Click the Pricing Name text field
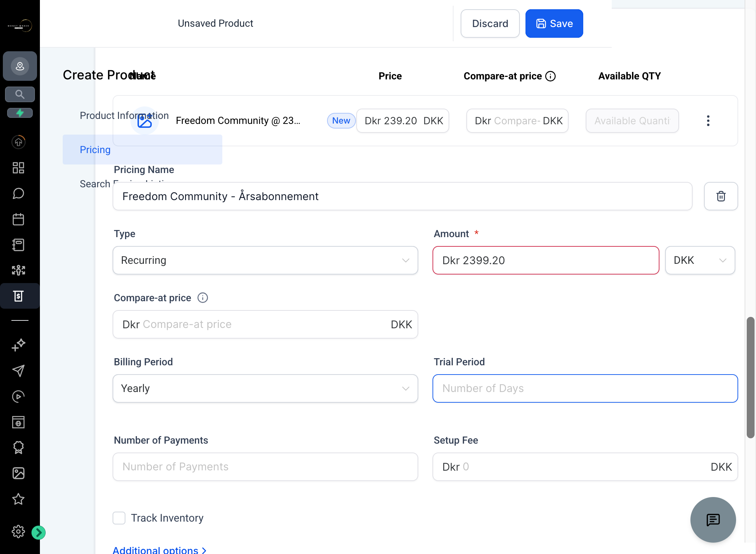Screen dimensions: 756x554 pyautogui.click(x=403, y=196)
